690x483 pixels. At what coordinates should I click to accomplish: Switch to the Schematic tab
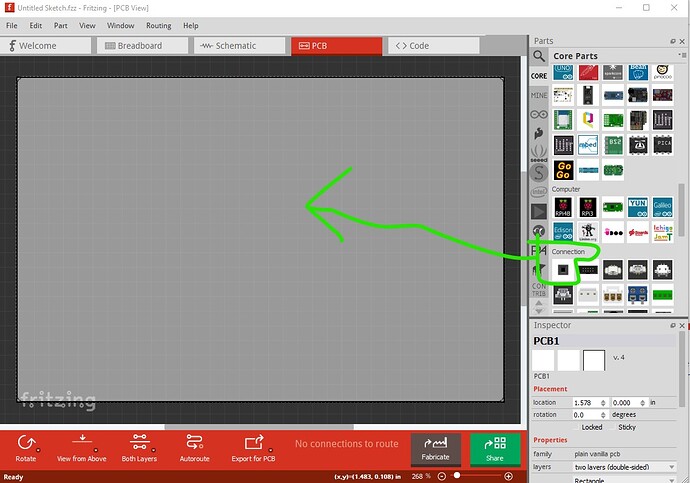[x=239, y=46]
